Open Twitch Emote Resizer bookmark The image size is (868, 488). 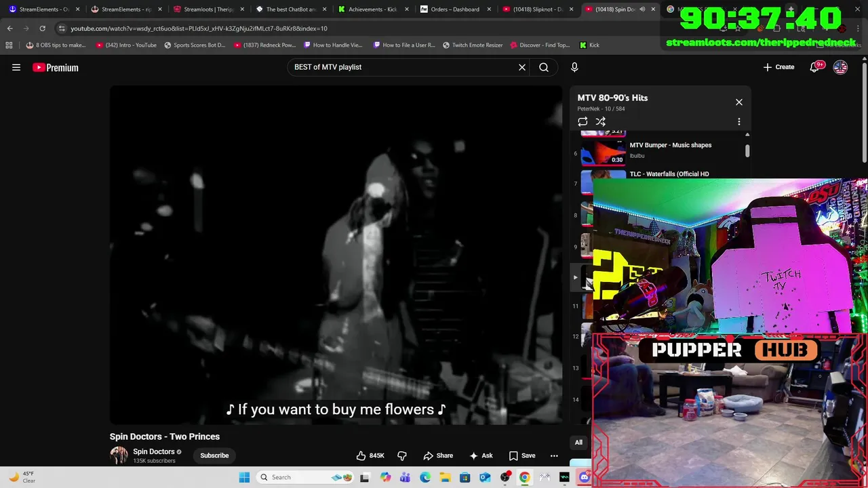point(473,45)
